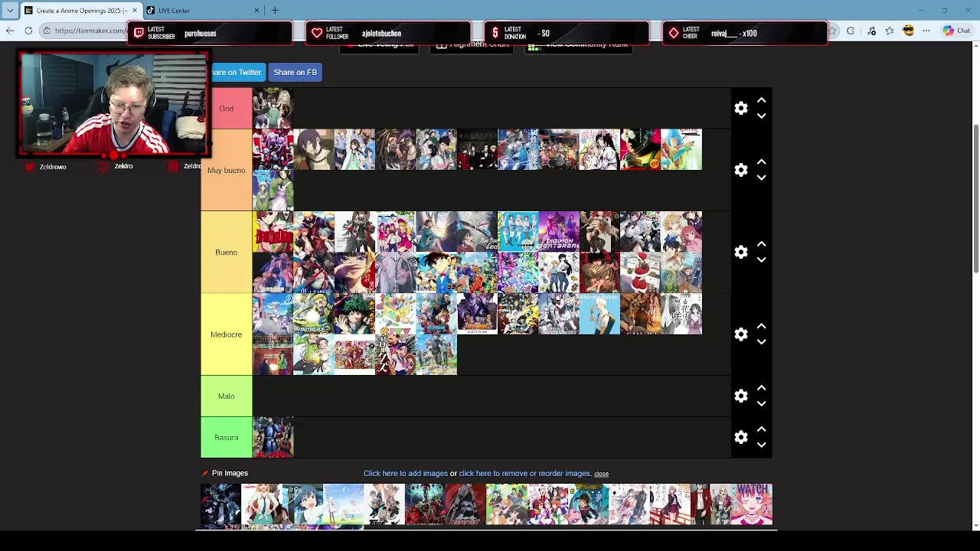Move the Basura row down
Image resolution: width=980 pixels, height=551 pixels.
pos(761,445)
